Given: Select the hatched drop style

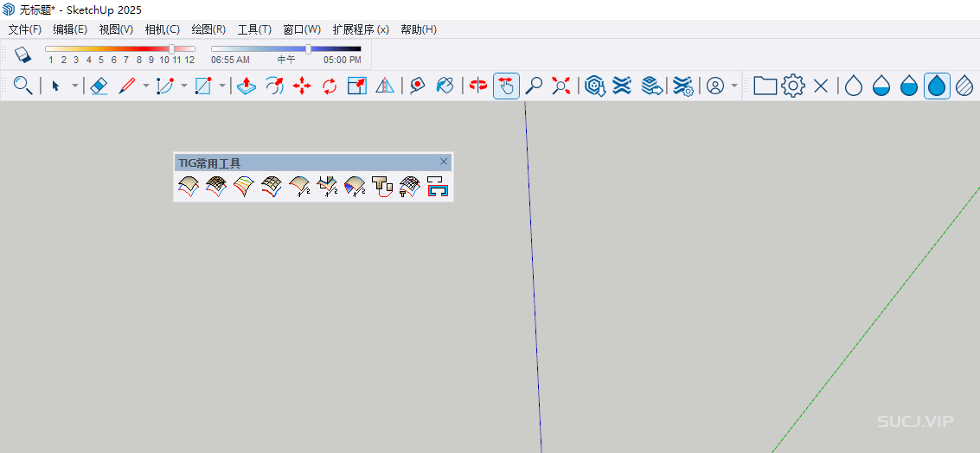Looking at the screenshot, I should coord(965,86).
